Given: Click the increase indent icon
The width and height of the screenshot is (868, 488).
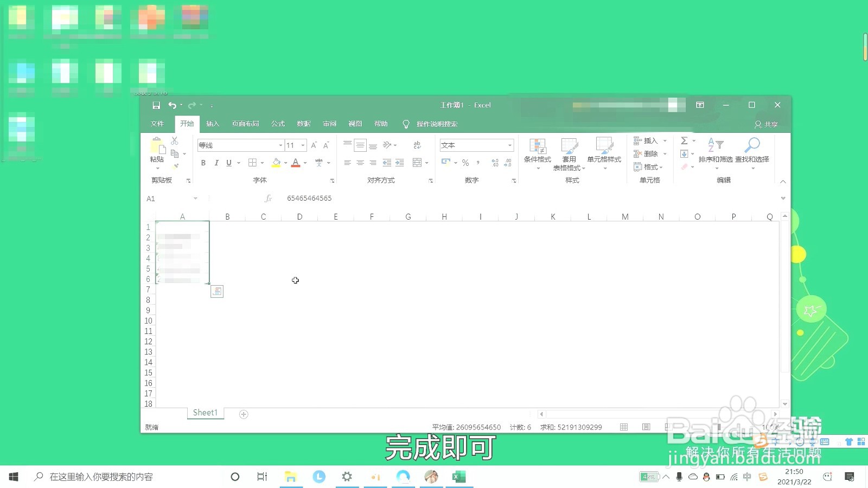Looking at the screenshot, I should coord(399,163).
